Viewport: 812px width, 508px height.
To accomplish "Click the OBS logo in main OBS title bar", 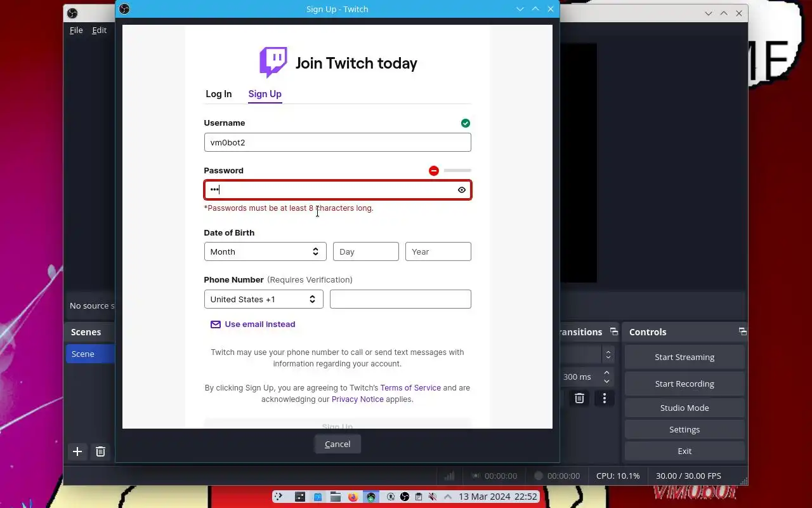I will [x=72, y=13].
